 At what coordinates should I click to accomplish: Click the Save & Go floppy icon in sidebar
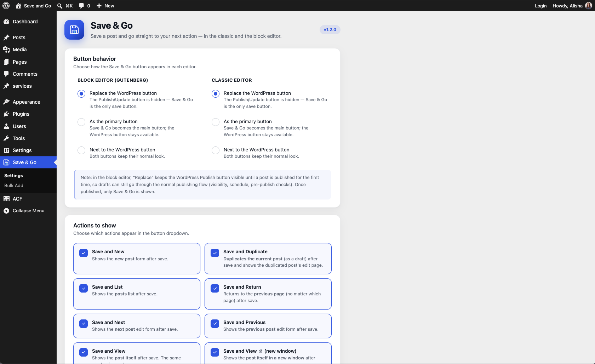[6, 162]
